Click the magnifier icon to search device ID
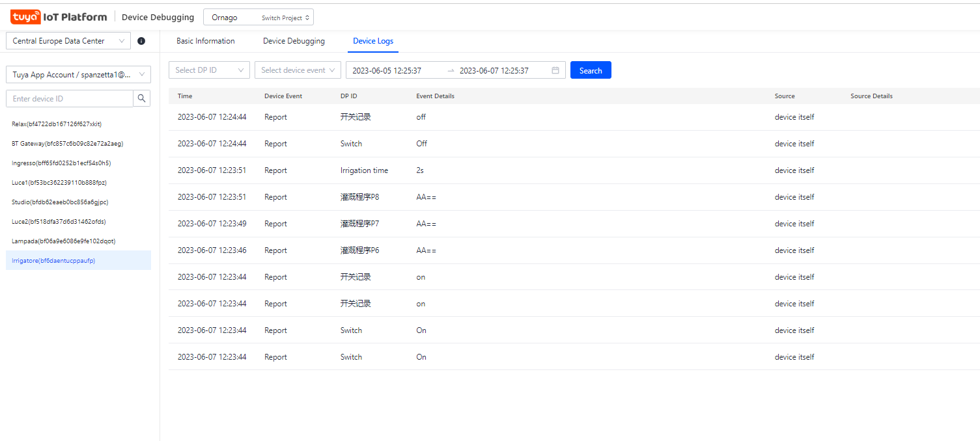Image resolution: width=980 pixels, height=441 pixels. pos(142,98)
